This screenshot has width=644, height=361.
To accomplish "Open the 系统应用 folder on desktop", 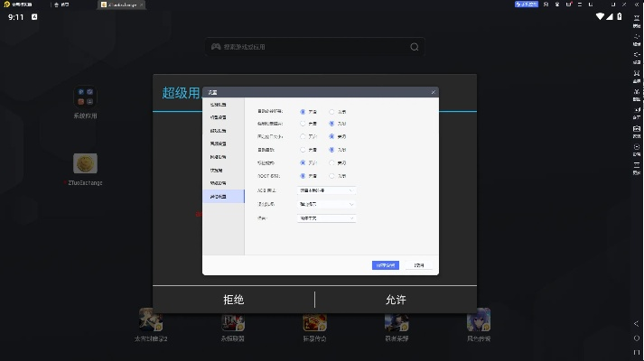I will (85, 97).
